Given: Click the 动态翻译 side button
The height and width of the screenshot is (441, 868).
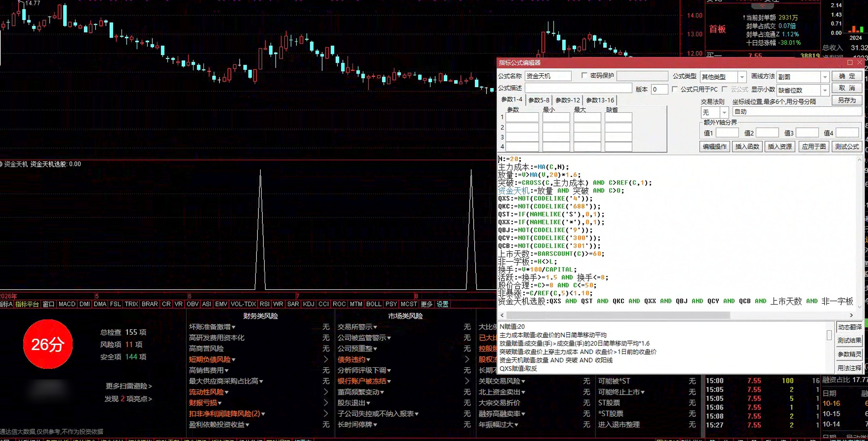Looking at the screenshot, I should coord(849,327).
